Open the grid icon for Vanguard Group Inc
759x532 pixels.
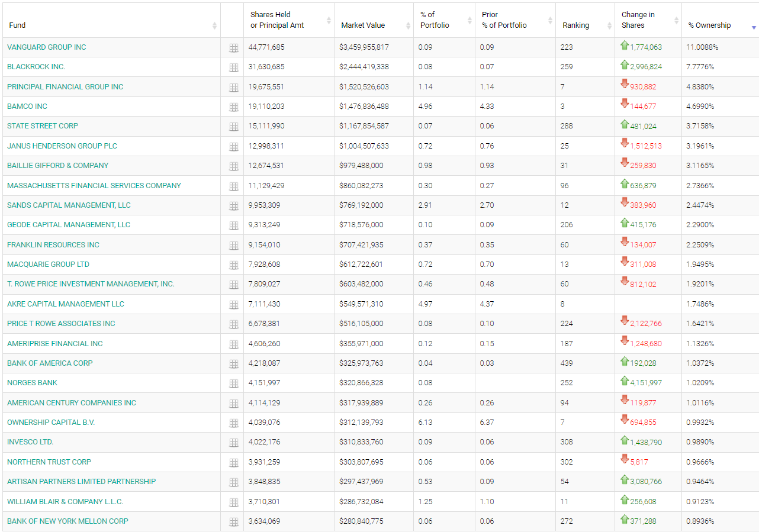pyautogui.click(x=234, y=48)
